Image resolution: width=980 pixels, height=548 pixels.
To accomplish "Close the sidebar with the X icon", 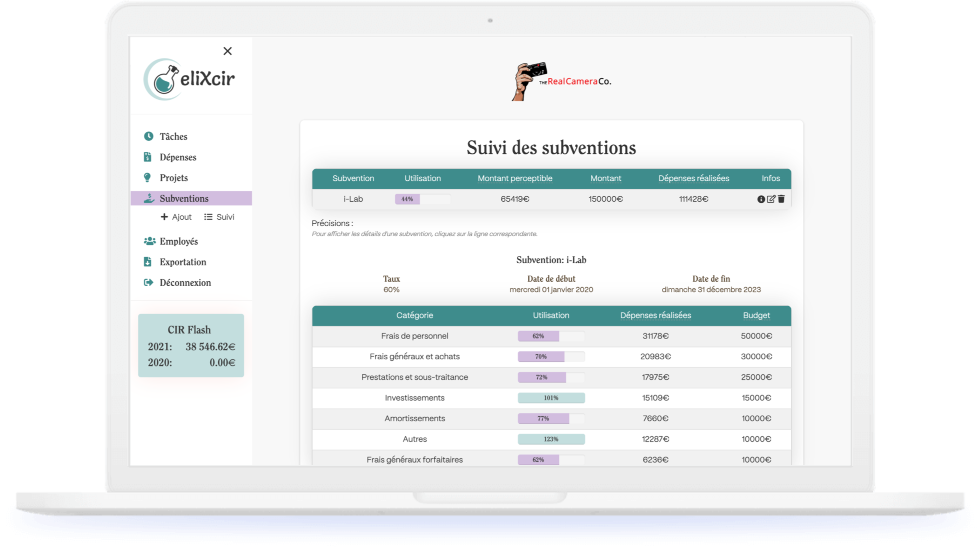I will (x=227, y=51).
